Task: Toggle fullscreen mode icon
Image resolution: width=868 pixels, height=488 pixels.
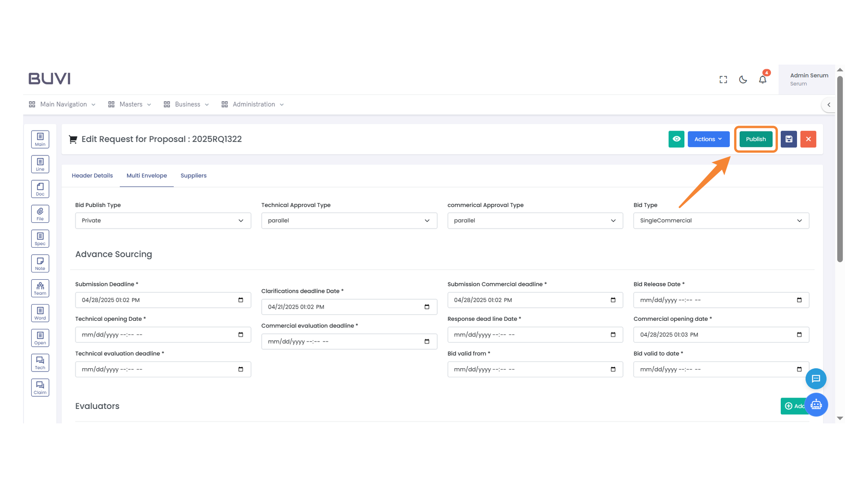Action: [x=723, y=80]
